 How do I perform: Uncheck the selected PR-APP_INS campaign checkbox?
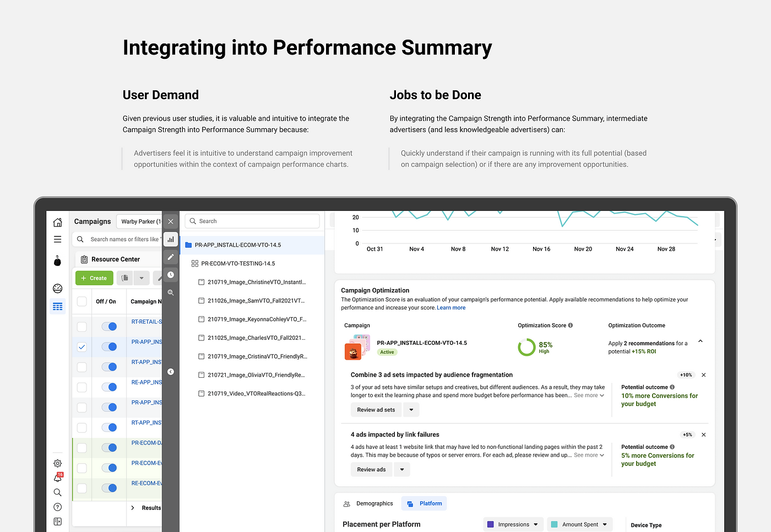82,346
